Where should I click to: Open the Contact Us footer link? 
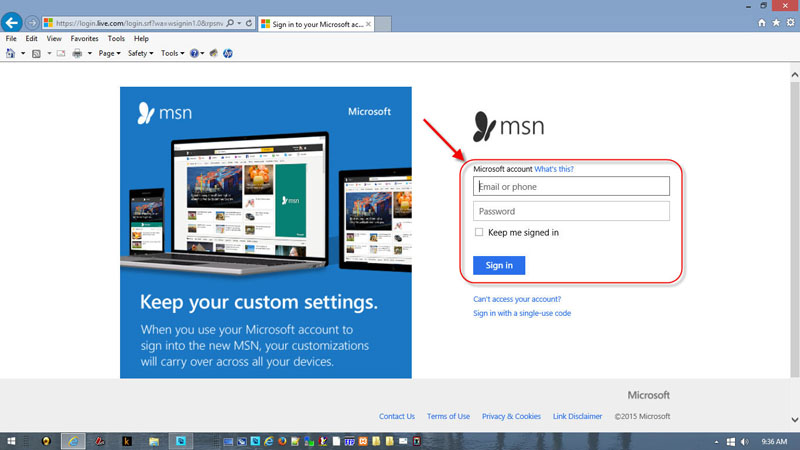tap(396, 416)
